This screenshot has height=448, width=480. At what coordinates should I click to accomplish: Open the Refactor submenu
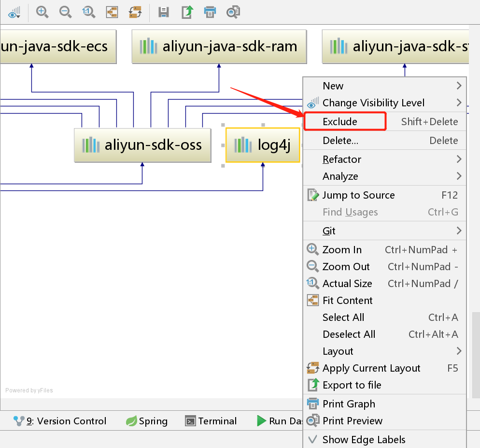click(385, 159)
